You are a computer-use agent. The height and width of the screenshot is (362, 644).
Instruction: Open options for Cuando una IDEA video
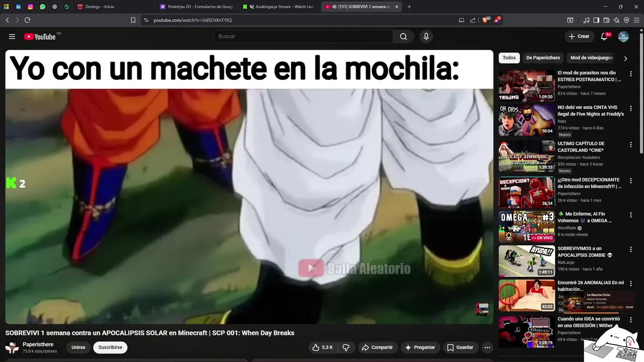(x=630, y=320)
